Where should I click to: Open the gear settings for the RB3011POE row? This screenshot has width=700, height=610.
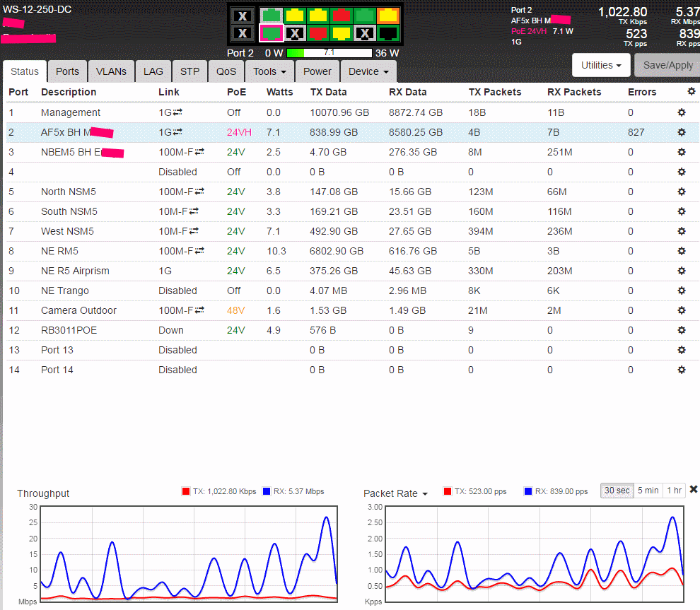coord(682,330)
